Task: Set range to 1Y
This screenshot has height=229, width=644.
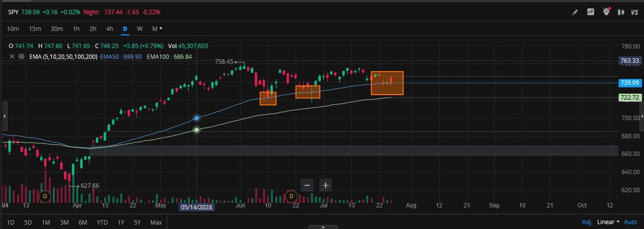Action: pyautogui.click(x=121, y=221)
